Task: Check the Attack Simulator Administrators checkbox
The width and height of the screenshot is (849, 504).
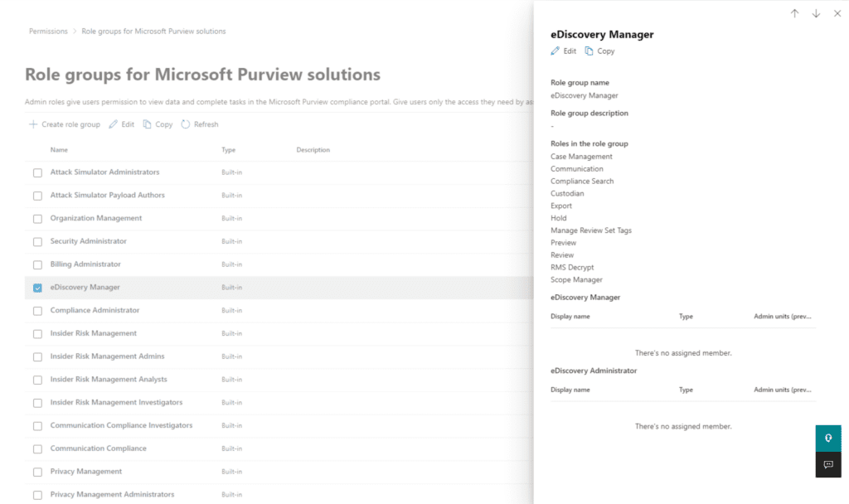Action: 37,172
